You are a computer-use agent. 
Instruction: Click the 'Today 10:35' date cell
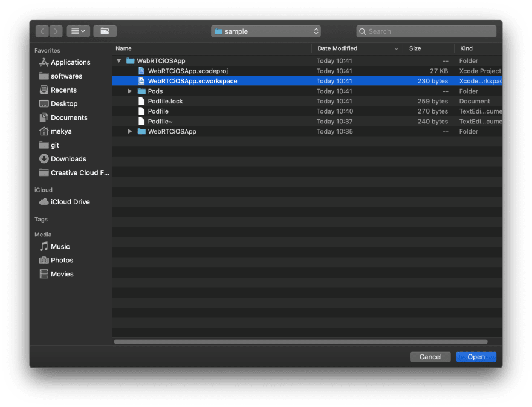(x=335, y=131)
